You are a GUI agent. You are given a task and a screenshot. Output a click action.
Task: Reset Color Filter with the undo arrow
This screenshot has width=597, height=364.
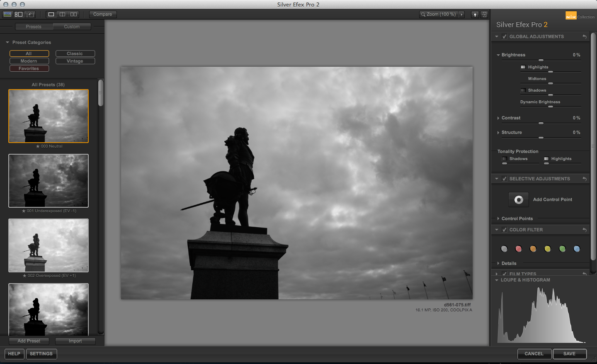coord(585,230)
